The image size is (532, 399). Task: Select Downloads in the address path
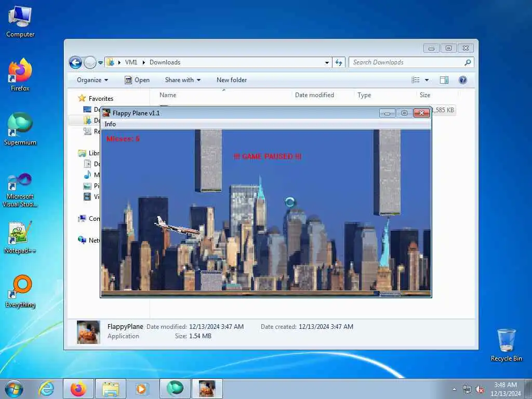[165, 62]
